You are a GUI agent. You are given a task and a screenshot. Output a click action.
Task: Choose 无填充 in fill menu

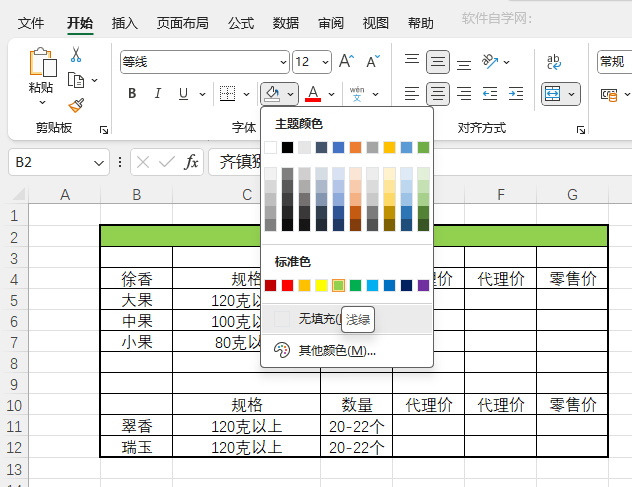pyautogui.click(x=347, y=319)
